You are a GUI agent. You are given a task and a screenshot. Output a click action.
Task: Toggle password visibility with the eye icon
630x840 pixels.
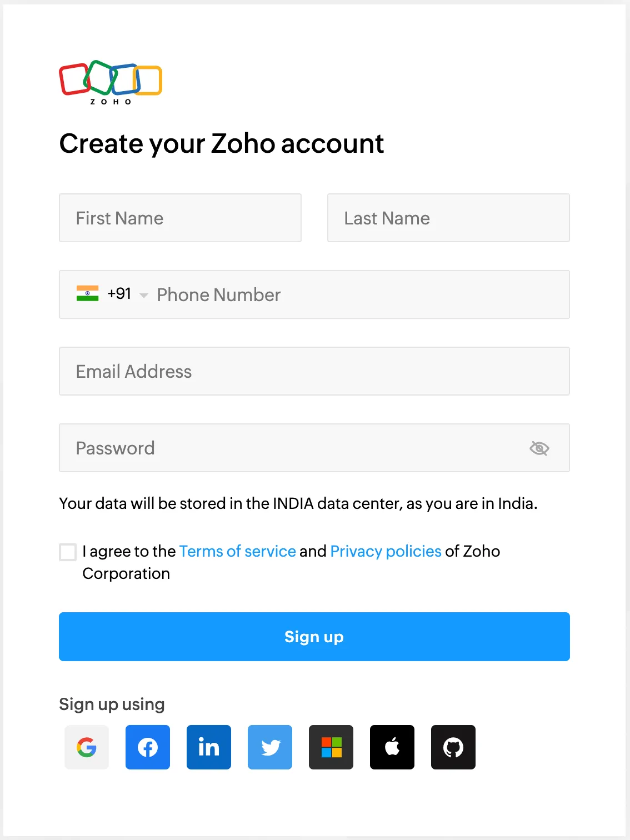coord(539,448)
